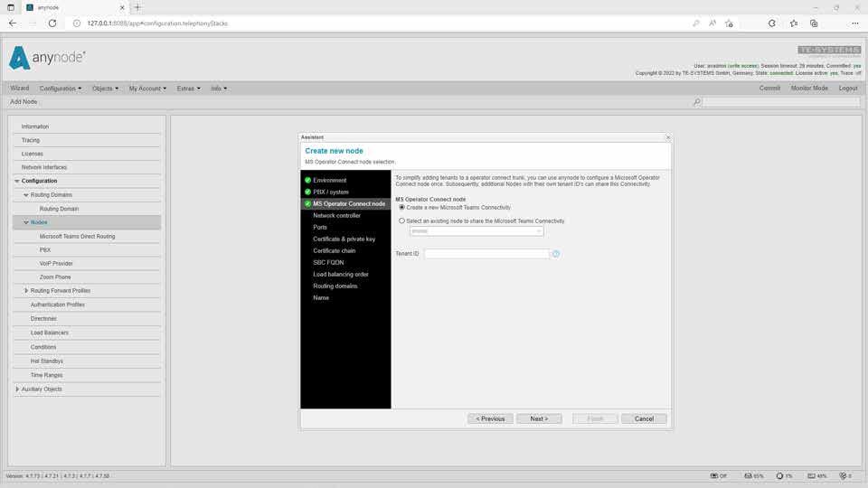Open browser extensions refresh icon
The height and width of the screenshot is (488, 868).
(771, 23)
